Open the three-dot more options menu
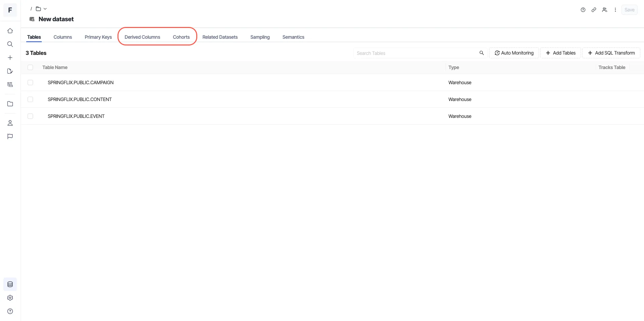This screenshot has width=644, height=321. point(615,10)
